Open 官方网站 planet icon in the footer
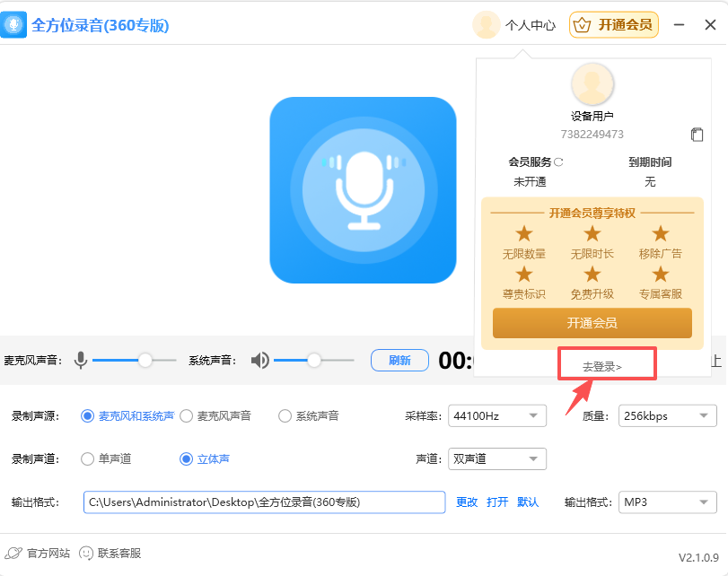This screenshot has height=576, width=728. (14, 554)
